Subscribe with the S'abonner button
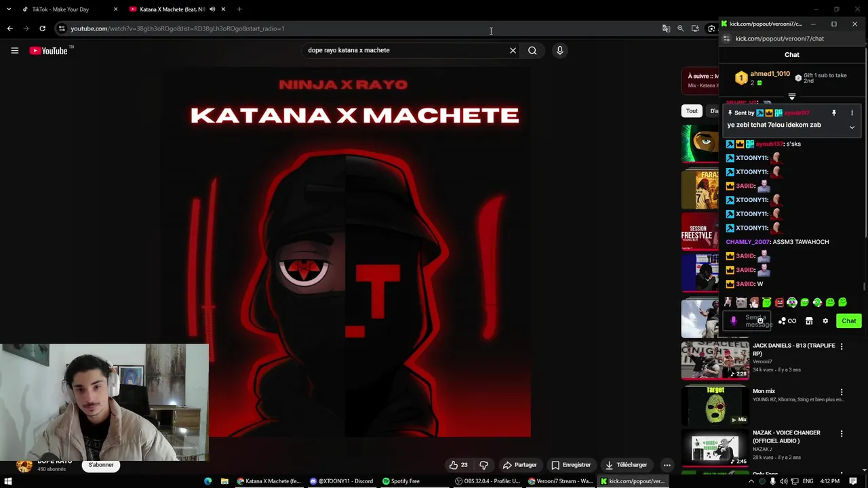 100,465
